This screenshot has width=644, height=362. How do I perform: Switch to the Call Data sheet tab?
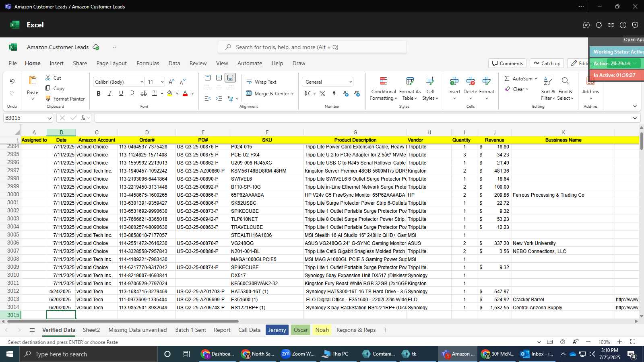[249, 330]
